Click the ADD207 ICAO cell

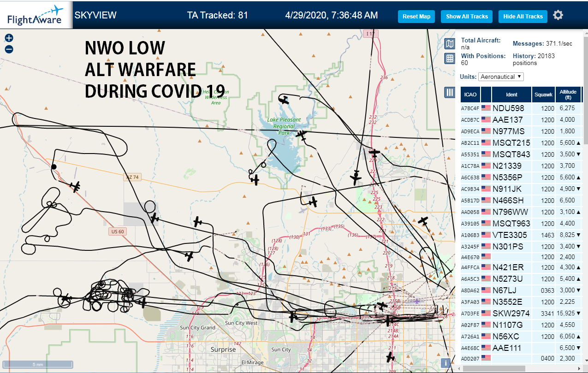470,358
